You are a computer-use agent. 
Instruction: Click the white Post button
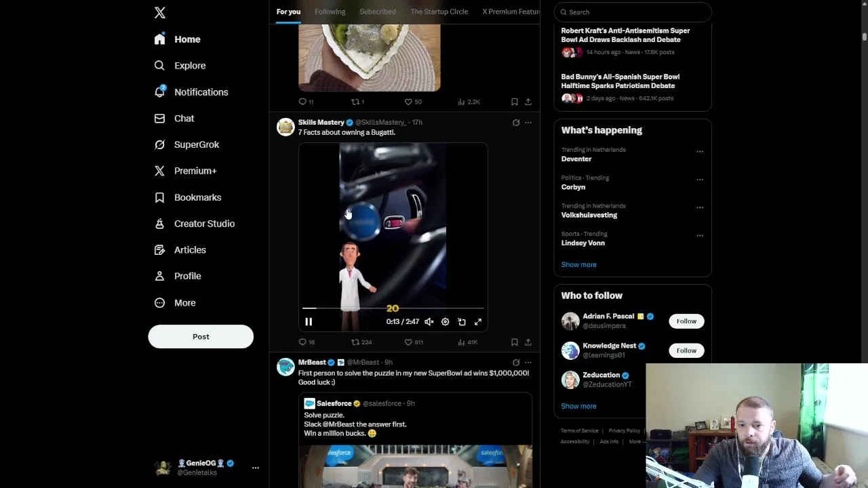tap(201, 337)
